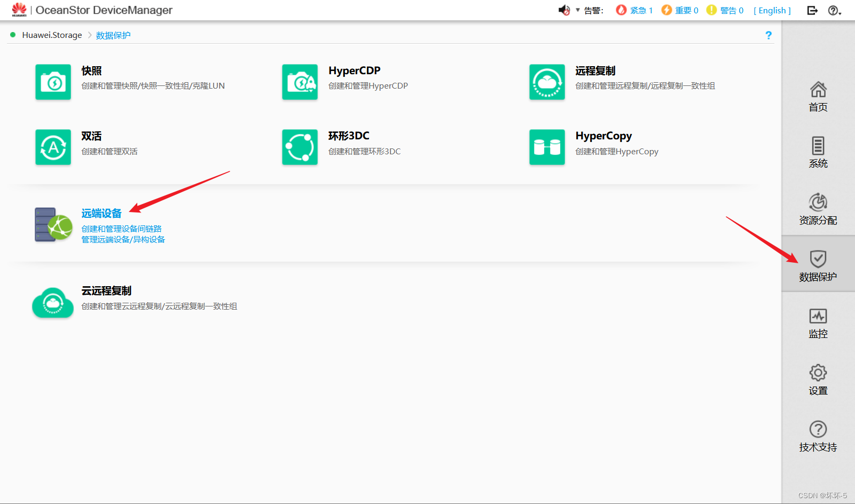Open the top-bar help menu icon
This screenshot has width=855, height=504.
coord(834,10)
